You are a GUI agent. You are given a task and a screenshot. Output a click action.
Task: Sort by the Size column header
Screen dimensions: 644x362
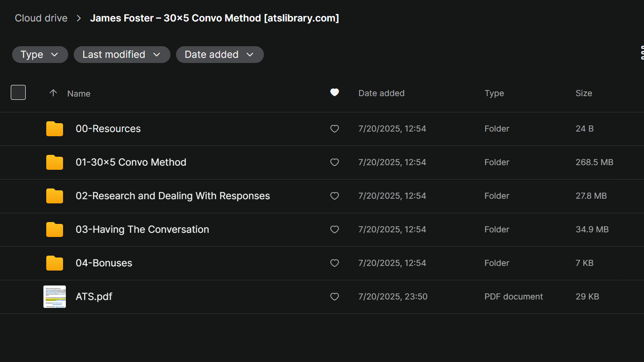point(584,93)
